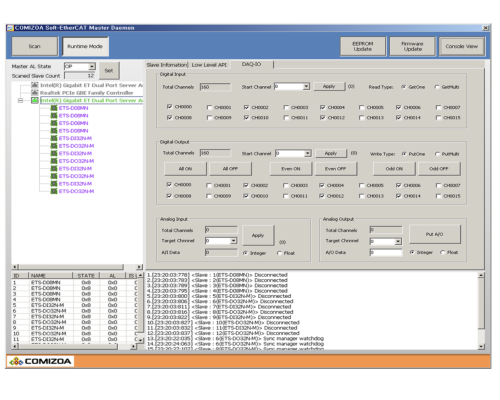Screen dimensions: 500x400
Task: Select GetMulti read type
Action: click(x=437, y=87)
